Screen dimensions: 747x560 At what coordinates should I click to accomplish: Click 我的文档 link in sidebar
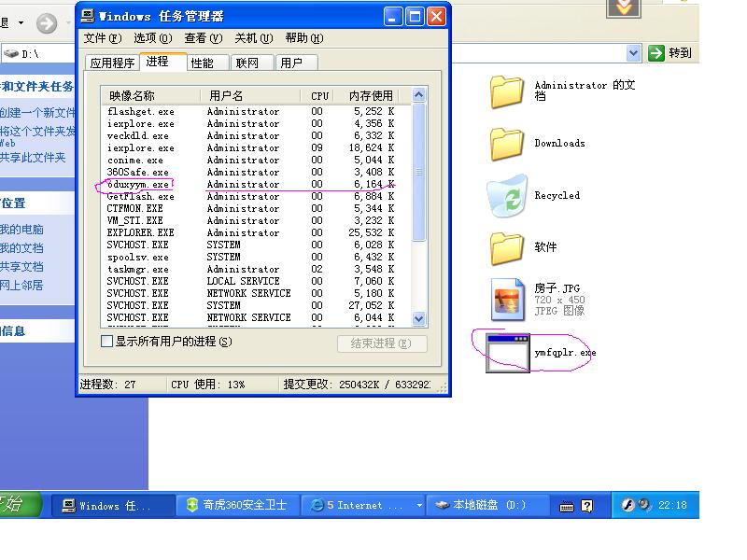(21, 248)
